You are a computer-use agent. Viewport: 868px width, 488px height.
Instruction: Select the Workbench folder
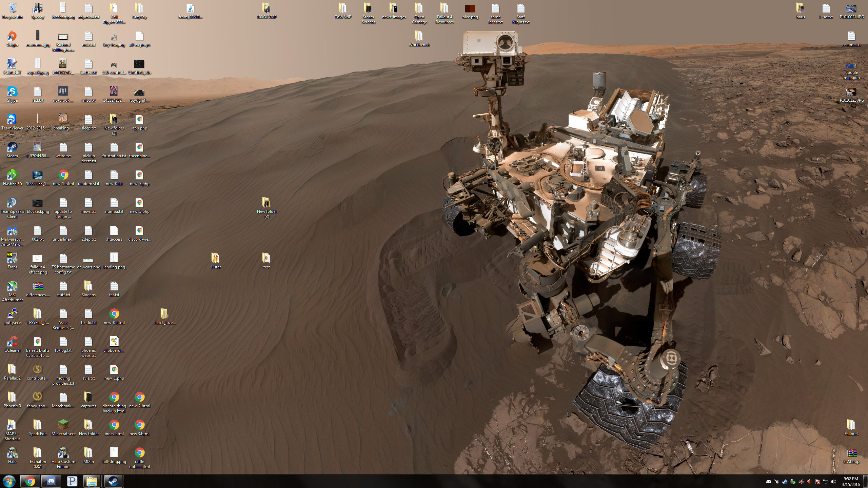click(x=419, y=39)
